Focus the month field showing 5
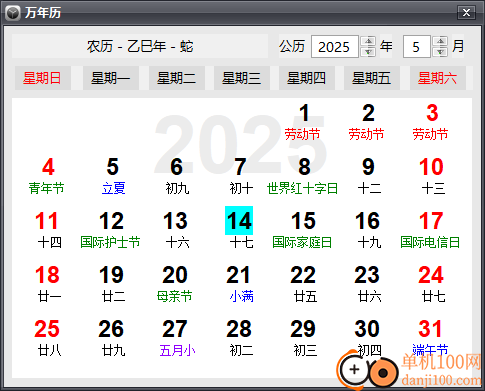The width and height of the screenshot is (485, 391). [417, 47]
